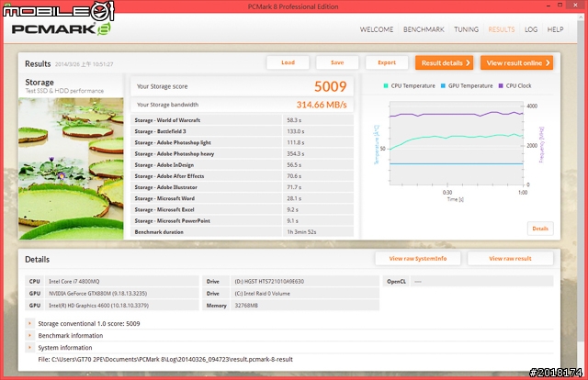Click the Save results button
This screenshot has height=380, width=588.
point(337,62)
